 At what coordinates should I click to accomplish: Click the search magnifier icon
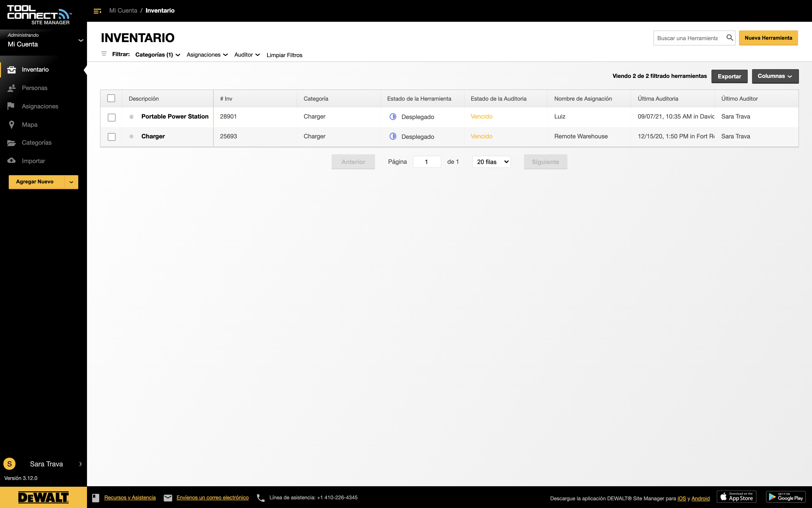[x=730, y=38]
